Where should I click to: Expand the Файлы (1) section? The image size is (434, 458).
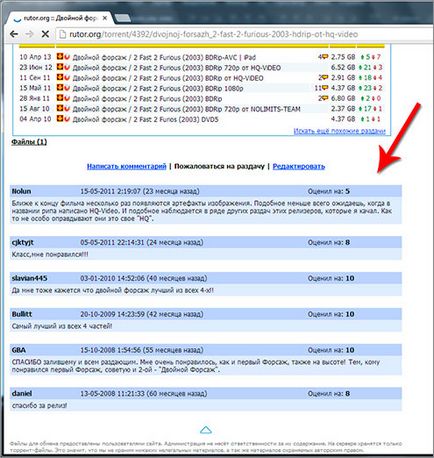(x=29, y=142)
